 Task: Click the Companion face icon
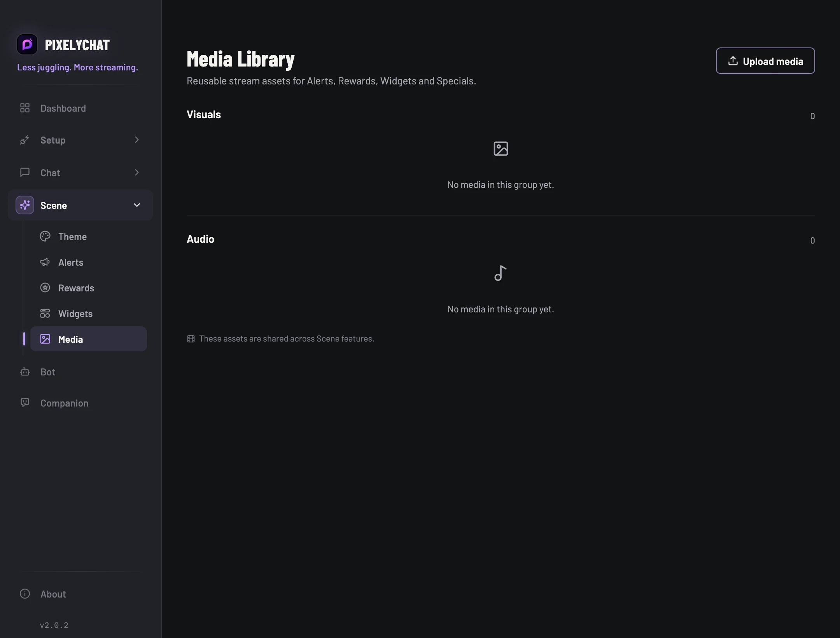point(25,403)
